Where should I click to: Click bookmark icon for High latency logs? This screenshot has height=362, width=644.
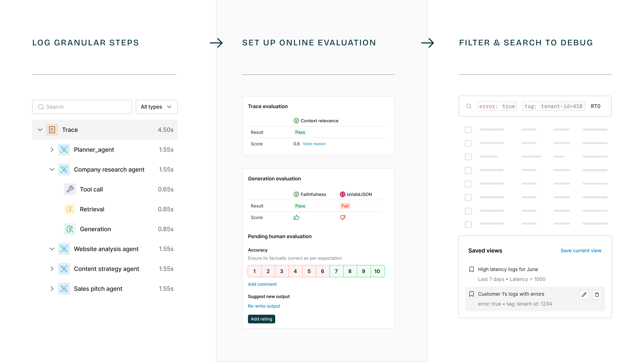472,269
